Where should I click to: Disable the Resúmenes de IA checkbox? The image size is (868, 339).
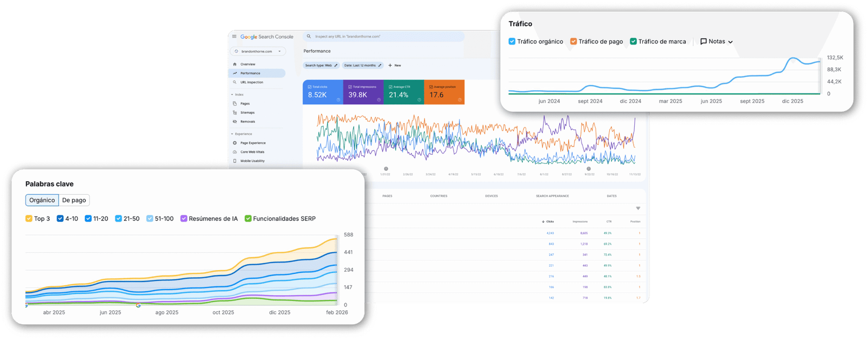[x=184, y=219]
